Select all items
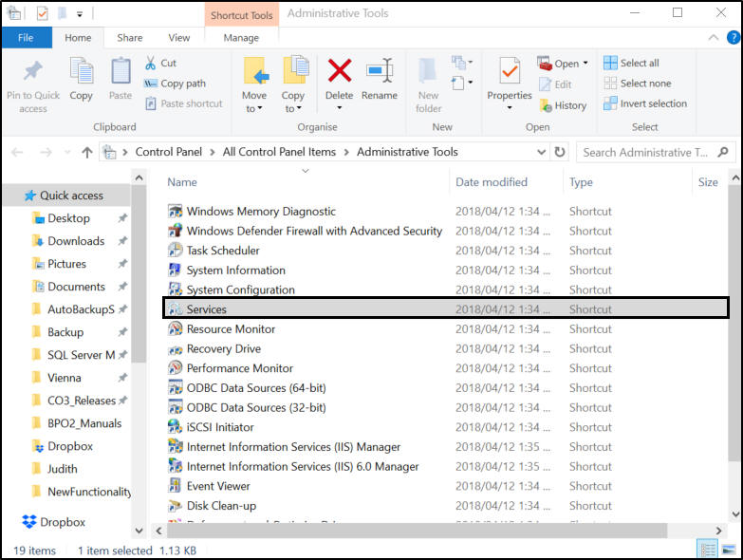This screenshot has width=743, height=560. [631, 63]
